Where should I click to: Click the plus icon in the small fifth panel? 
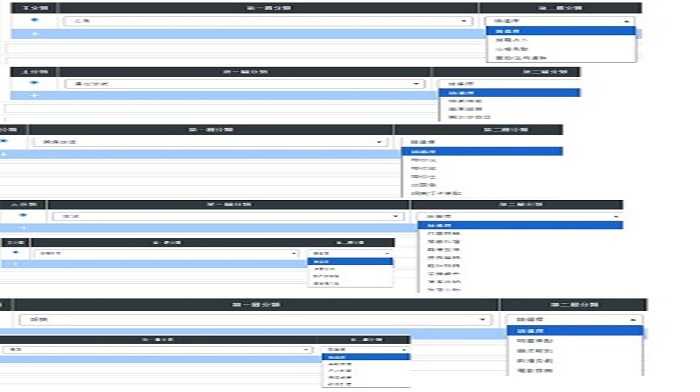click(x=16, y=264)
